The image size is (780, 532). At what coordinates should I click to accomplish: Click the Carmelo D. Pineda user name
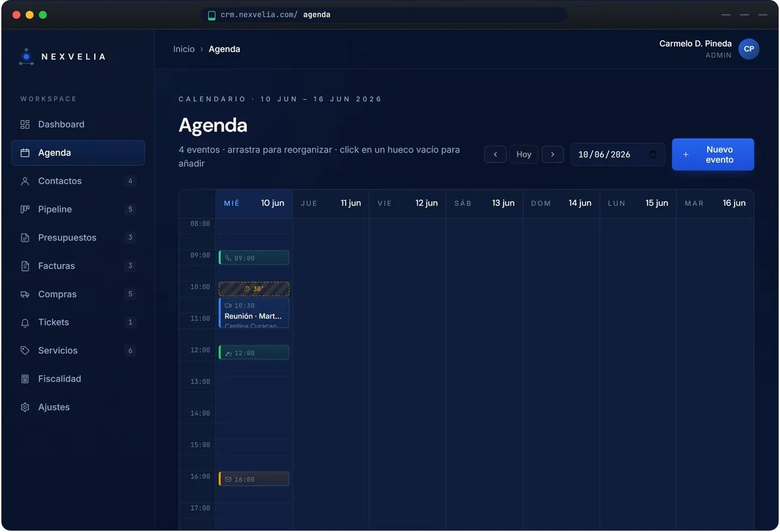[x=695, y=44]
